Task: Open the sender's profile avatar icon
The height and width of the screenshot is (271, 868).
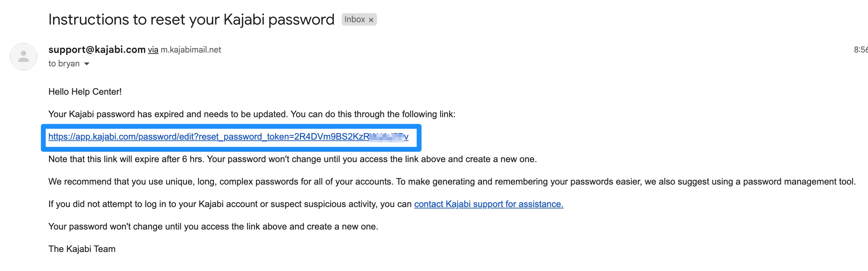Action: (x=23, y=57)
